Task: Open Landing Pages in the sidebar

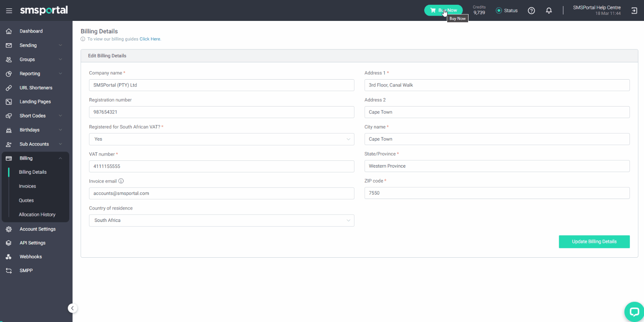Action: click(x=35, y=102)
